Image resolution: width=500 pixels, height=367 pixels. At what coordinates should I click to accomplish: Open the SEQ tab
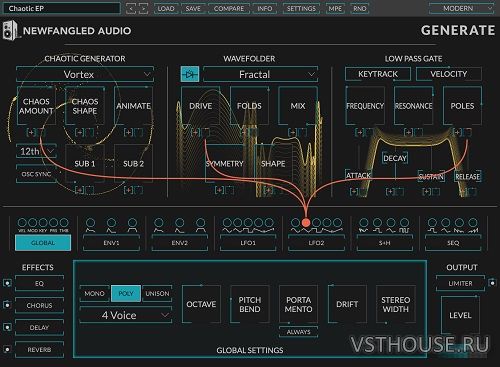coord(453,243)
